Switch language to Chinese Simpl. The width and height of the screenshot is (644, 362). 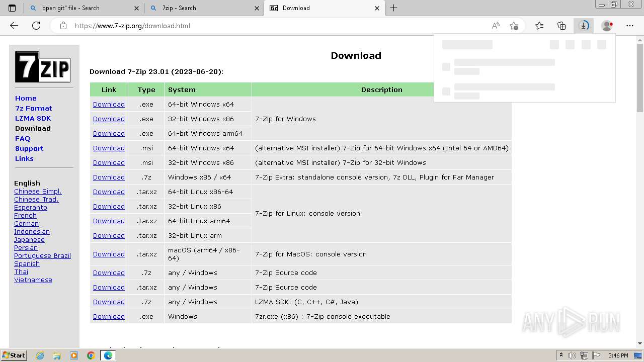[x=38, y=191]
